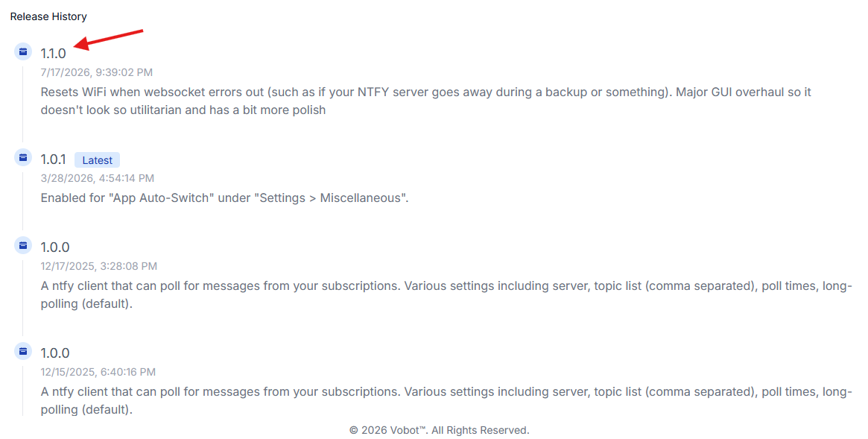The image size is (868, 439).
Task: Click the red arrow annotation near 1.1.0
Action: pos(109,40)
